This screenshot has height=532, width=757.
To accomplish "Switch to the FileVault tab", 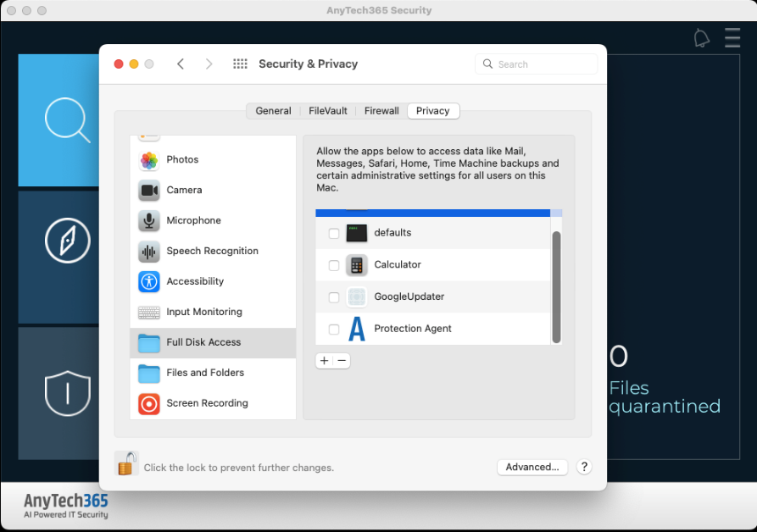I will (328, 111).
